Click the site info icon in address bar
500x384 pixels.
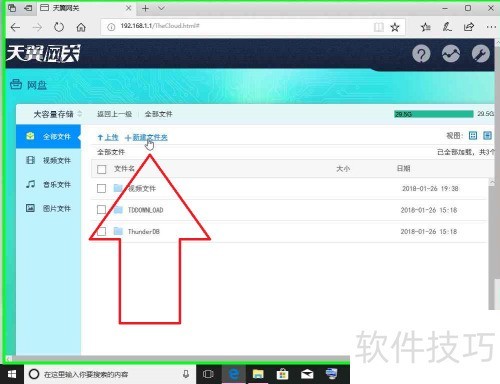[x=111, y=27]
